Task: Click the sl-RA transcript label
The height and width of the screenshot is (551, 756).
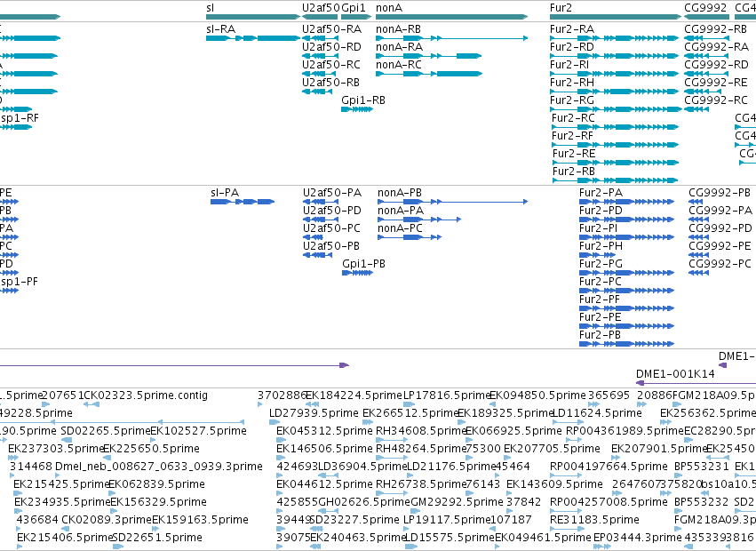Action: (221, 29)
